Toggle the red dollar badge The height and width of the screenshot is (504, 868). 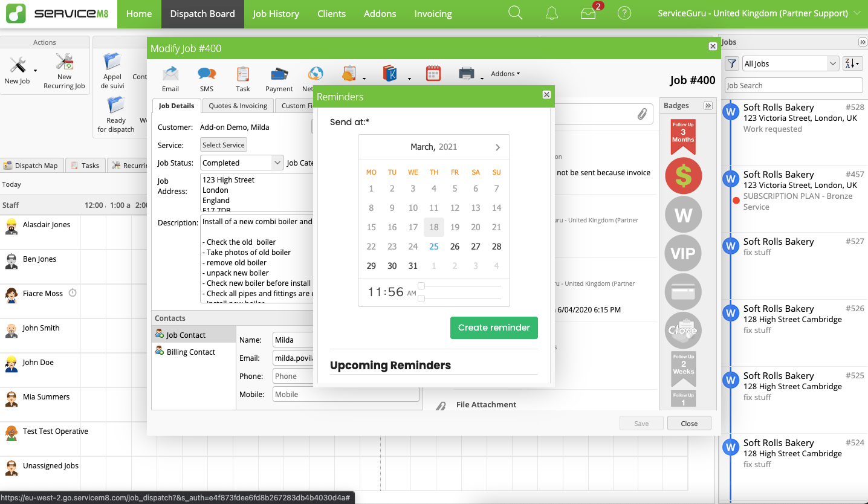pyautogui.click(x=683, y=176)
